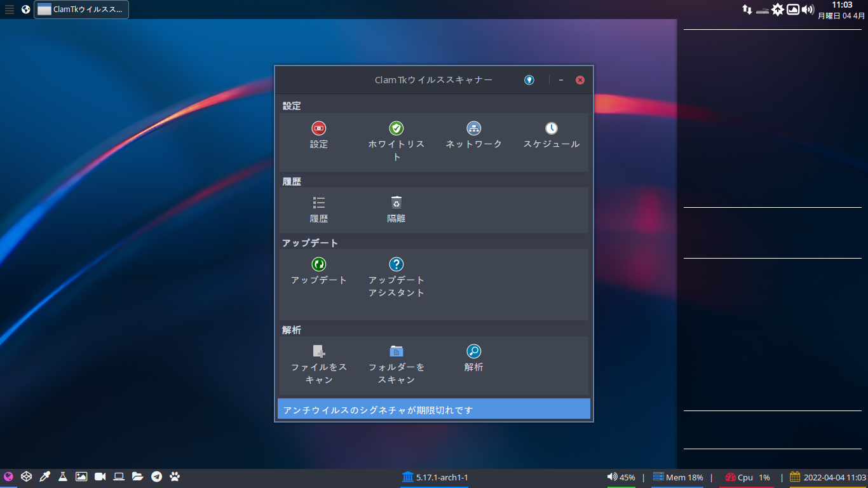
Task: Launch the video camera launcher
Action: click(100, 477)
